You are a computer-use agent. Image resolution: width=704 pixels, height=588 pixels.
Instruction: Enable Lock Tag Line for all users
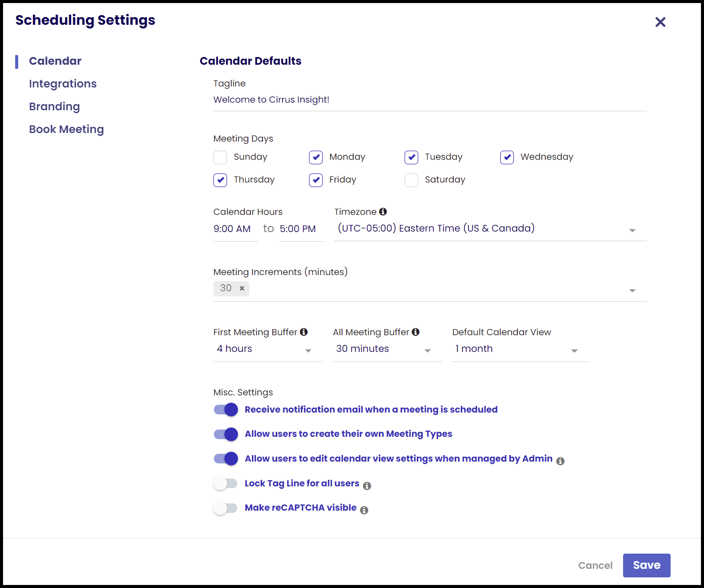(x=226, y=483)
